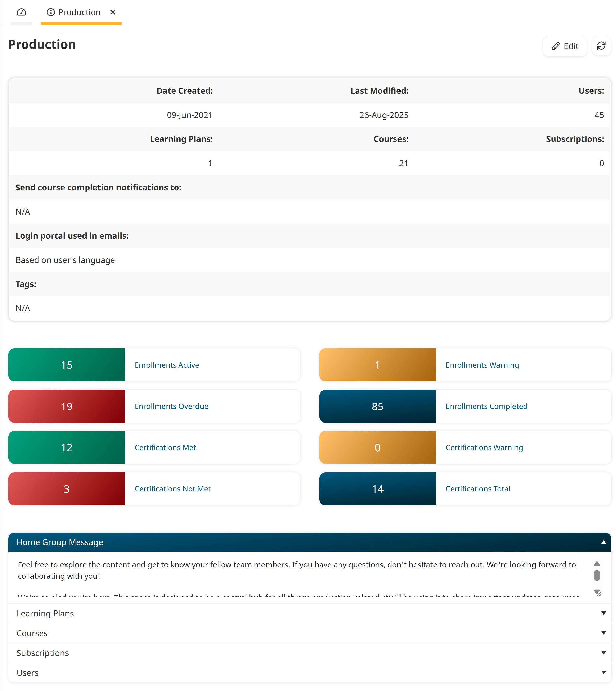Close the Production tab
Screen dimensions: 616x691
coord(113,12)
